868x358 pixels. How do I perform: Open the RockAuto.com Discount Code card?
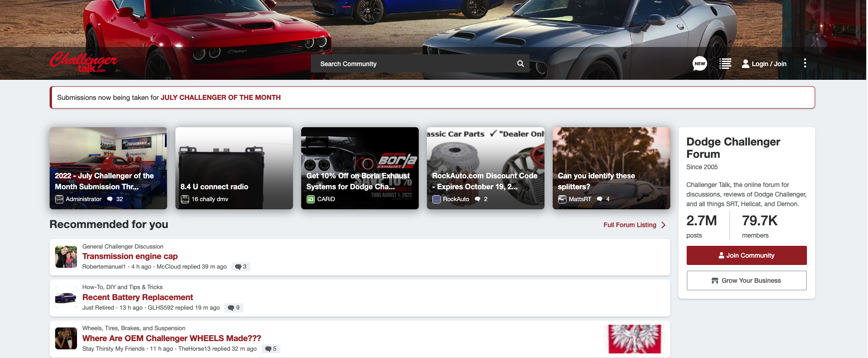(x=485, y=168)
